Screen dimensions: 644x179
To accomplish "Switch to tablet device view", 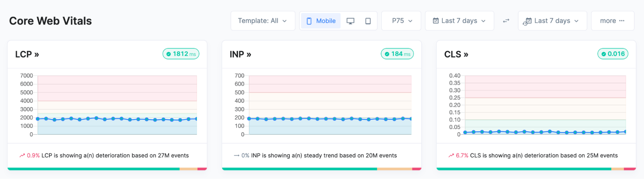I will pos(368,21).
